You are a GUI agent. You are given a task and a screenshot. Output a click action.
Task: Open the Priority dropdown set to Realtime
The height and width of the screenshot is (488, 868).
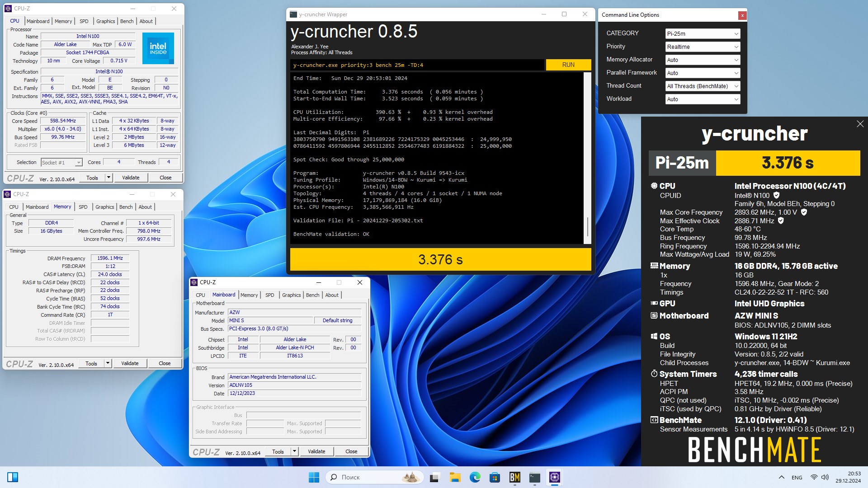703,47
